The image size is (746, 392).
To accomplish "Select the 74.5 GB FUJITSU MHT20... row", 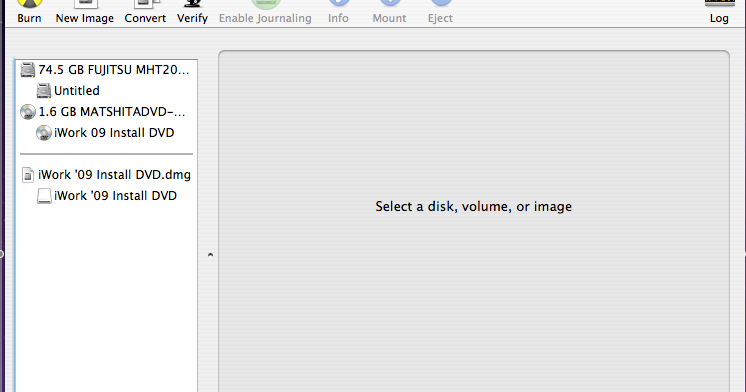I will pos(107,70).
